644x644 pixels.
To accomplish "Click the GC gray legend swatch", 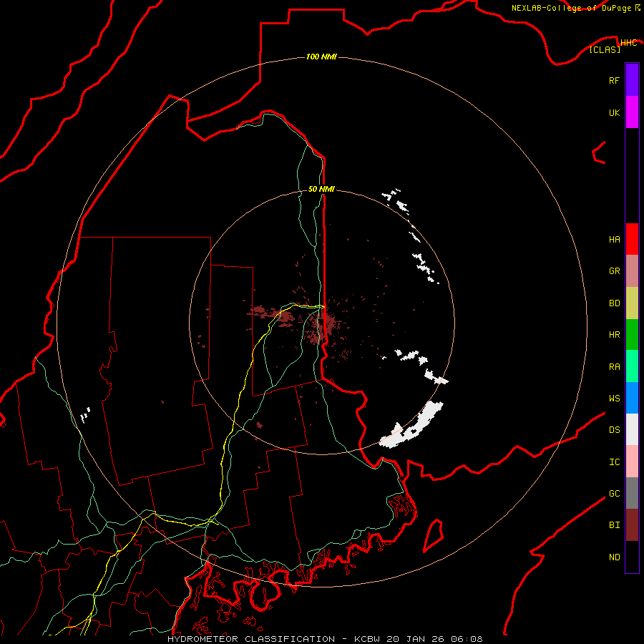I will pos(632,493).
